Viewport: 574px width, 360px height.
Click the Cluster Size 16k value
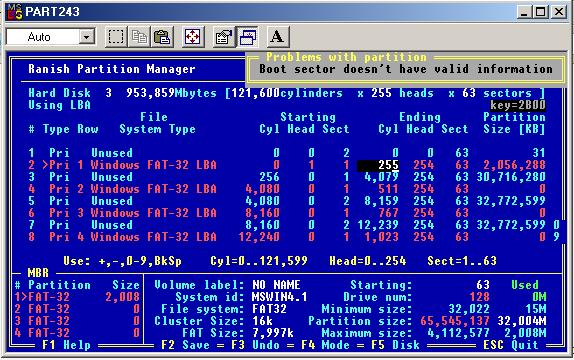pos(262,321)
